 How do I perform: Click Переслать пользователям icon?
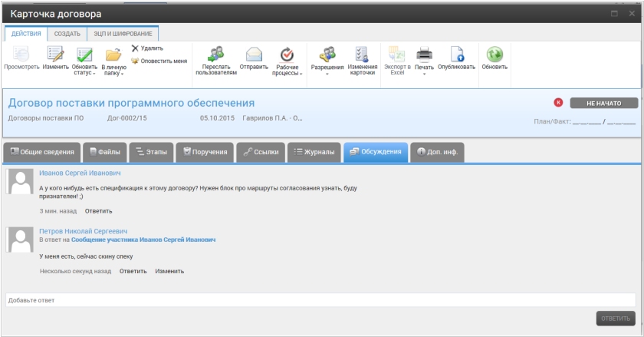(216, 55)
